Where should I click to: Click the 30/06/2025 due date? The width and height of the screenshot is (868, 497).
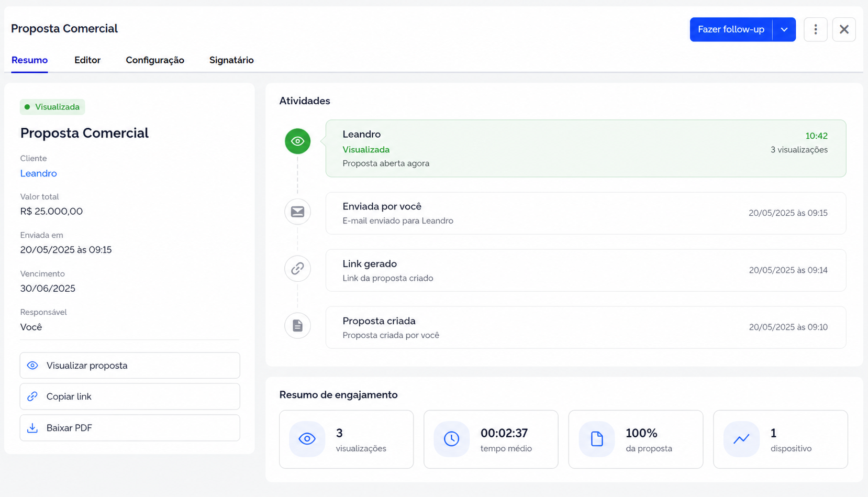click(x=48, y=289)
